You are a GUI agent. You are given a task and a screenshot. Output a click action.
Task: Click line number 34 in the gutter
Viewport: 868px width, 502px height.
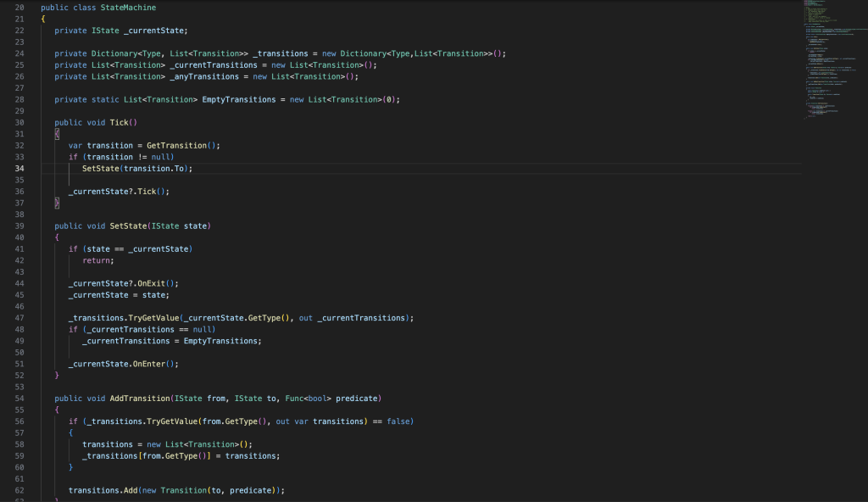point(19,168)
